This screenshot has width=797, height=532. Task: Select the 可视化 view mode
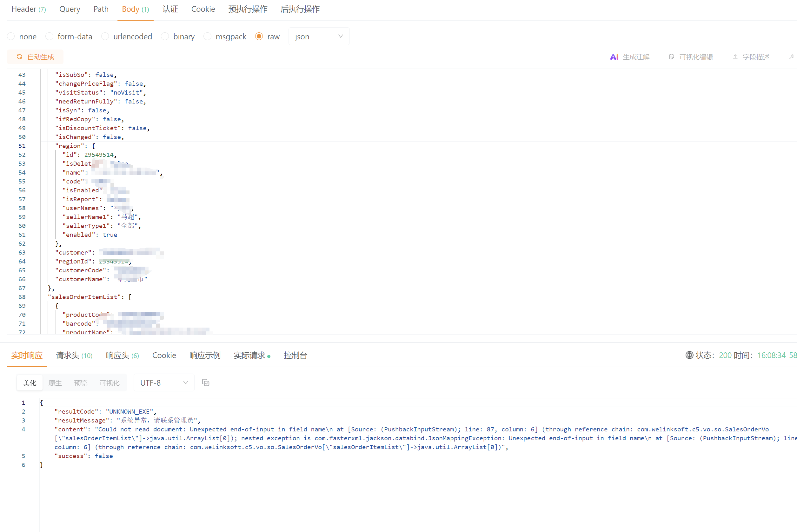pyautogui.click(x=110, y=383)
